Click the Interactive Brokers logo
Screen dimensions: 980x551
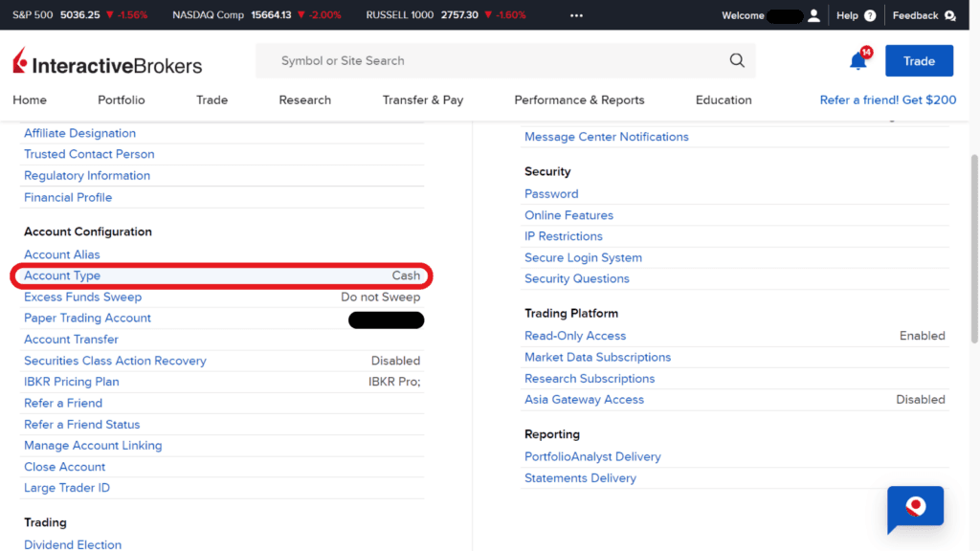[x=105, y=63]
